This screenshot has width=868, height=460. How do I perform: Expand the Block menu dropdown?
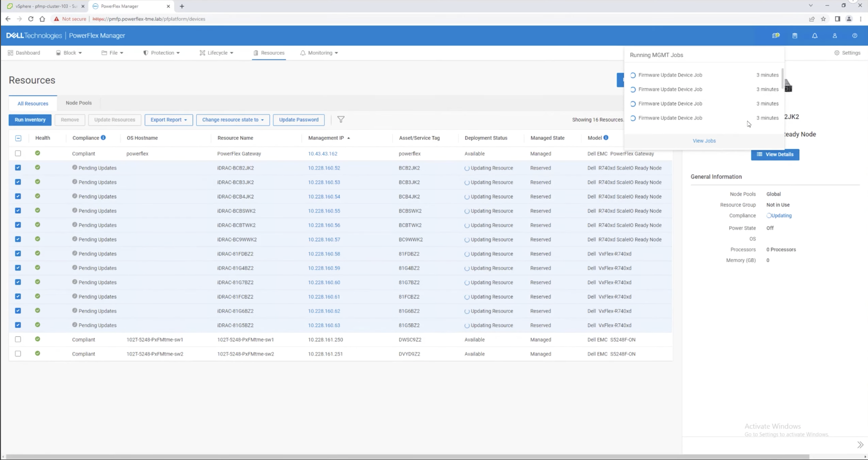click(x=69, y=53)
